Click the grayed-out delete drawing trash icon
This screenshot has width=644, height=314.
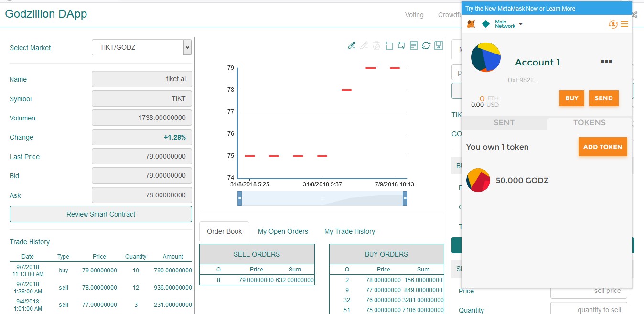(x=376, y=45)
